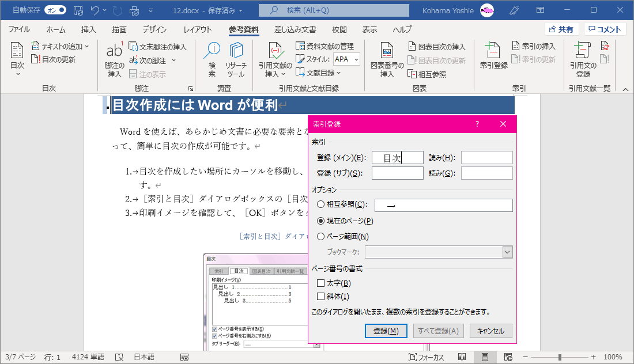Screen dimensions: 634x364
Task: Select the 相互参照(C) radio button
Action: (320, 204)
